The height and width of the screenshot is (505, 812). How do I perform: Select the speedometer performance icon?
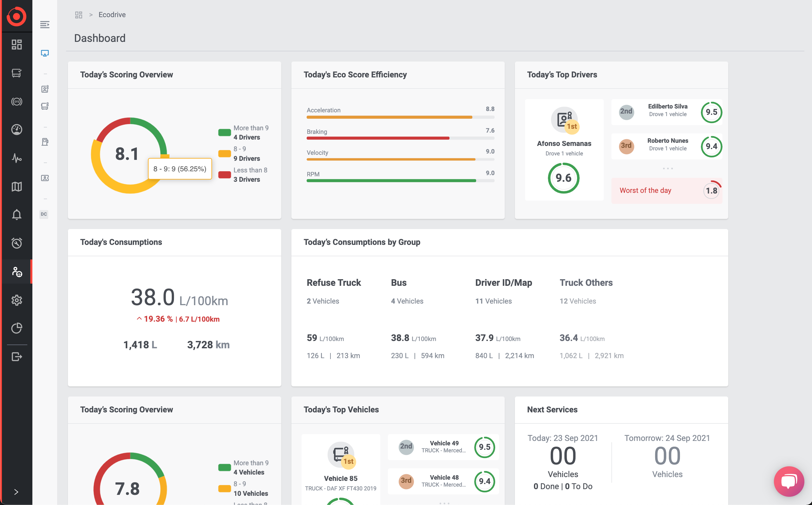click(x=17, y=130)
